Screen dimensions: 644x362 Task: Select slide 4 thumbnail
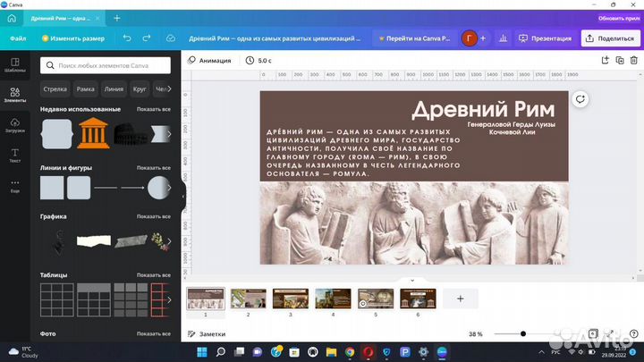point(333,299)
